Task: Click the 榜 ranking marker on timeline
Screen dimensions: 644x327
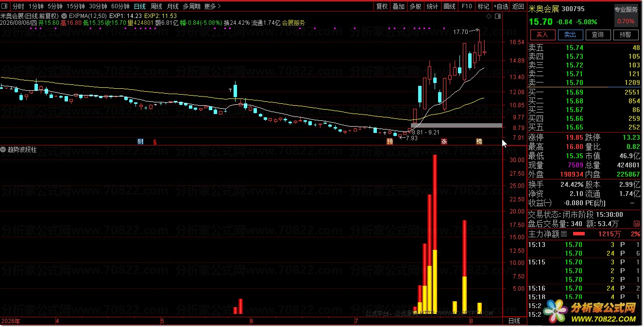Action: click(479, 142)
